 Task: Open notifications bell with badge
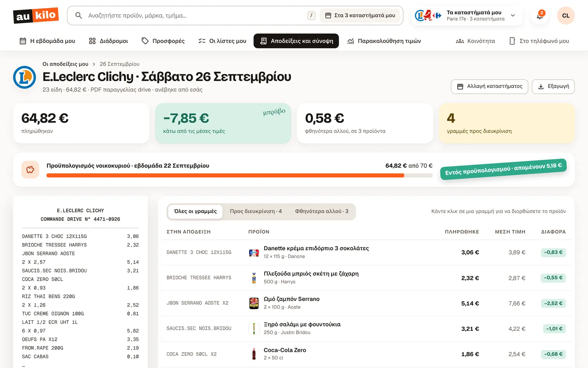pyautogui.click(x=540, y=15)
